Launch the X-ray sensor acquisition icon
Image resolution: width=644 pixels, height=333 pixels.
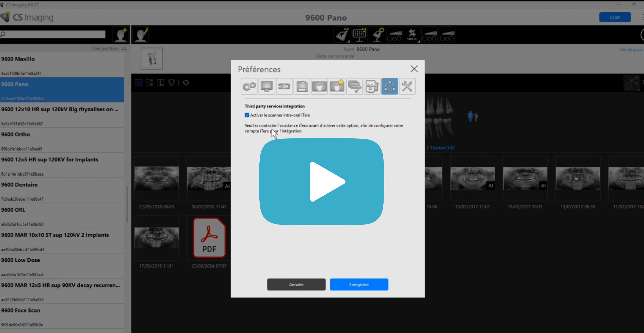coord(342,35)
